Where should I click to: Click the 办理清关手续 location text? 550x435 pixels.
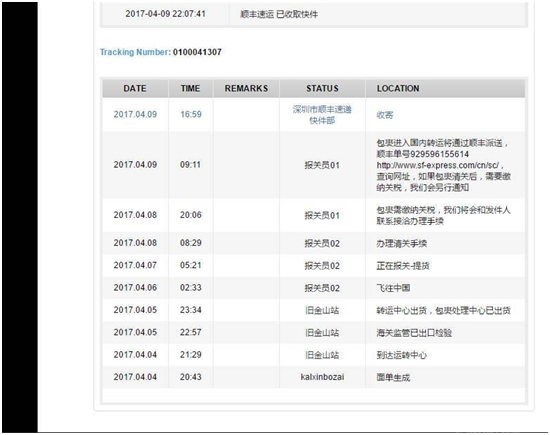coord(402,243)
